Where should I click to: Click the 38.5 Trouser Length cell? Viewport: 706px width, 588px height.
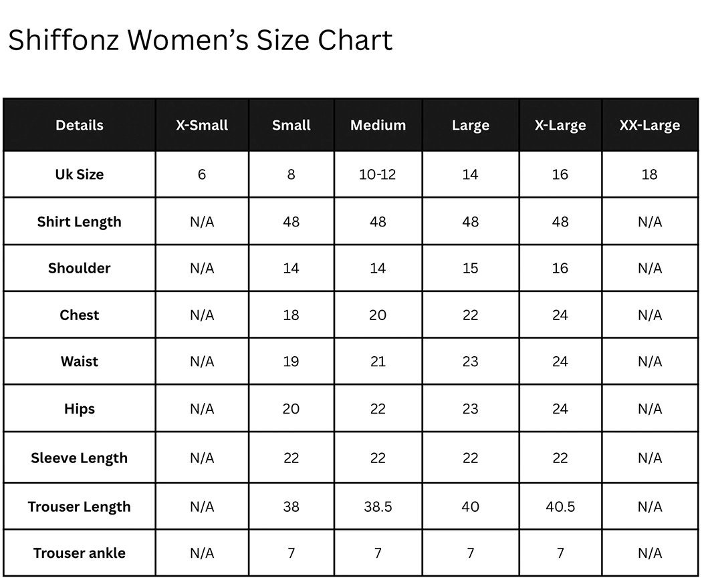pyautogui.click(x=378, y=506)
